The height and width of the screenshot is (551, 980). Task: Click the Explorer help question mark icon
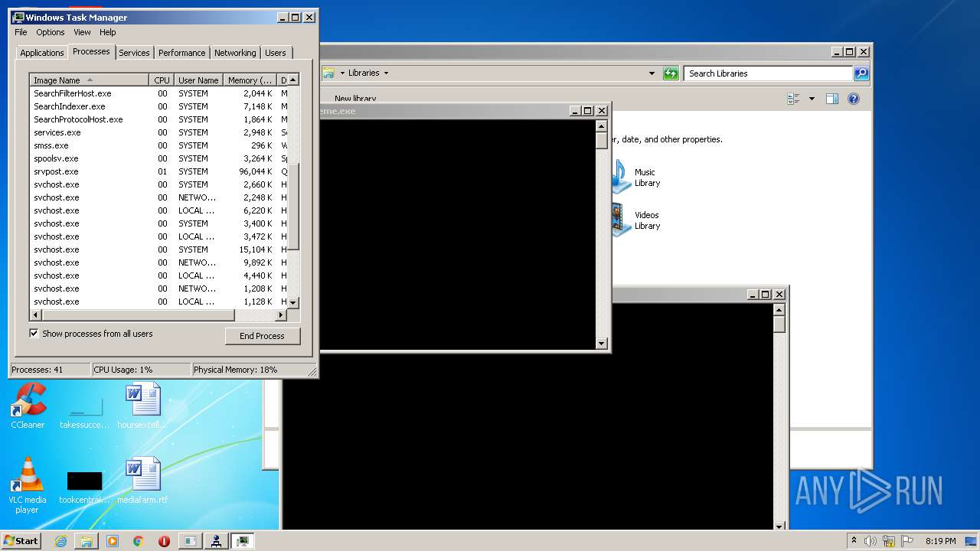pos(854,99)
